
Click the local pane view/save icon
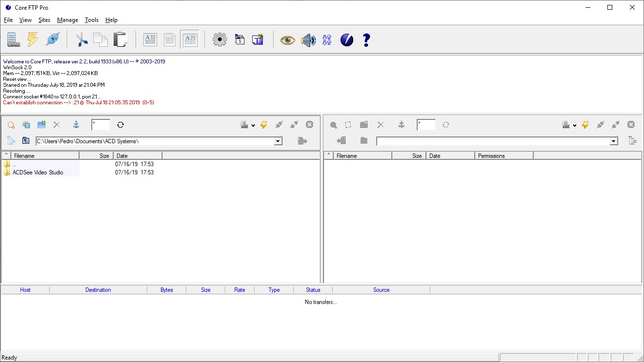point(26,125)
